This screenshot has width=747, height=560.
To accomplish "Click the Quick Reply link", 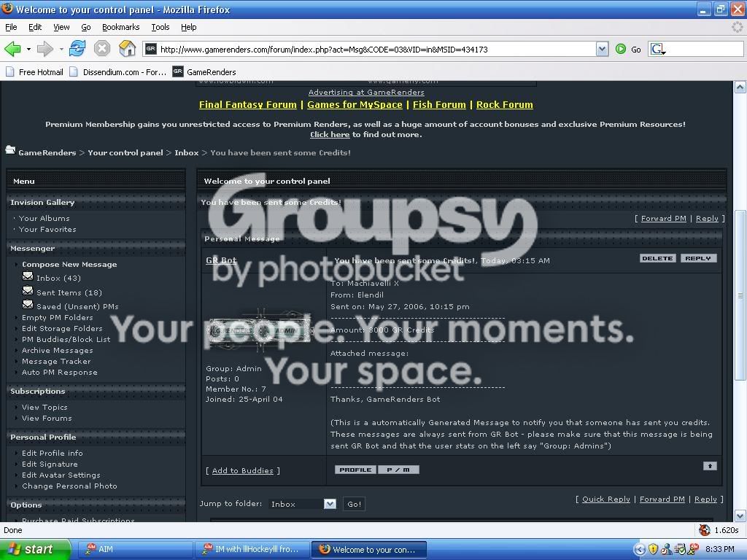I will pyautogui.click(x=606, y=499).
